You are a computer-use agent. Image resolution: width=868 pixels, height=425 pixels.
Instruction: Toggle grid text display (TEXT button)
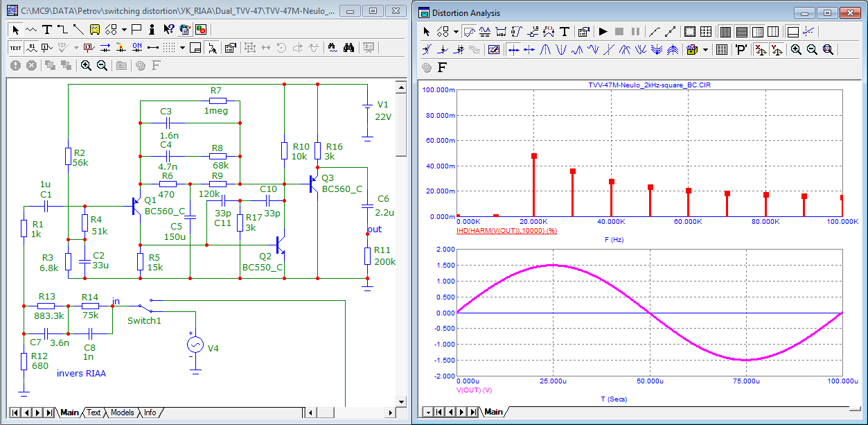pos(15,48)
